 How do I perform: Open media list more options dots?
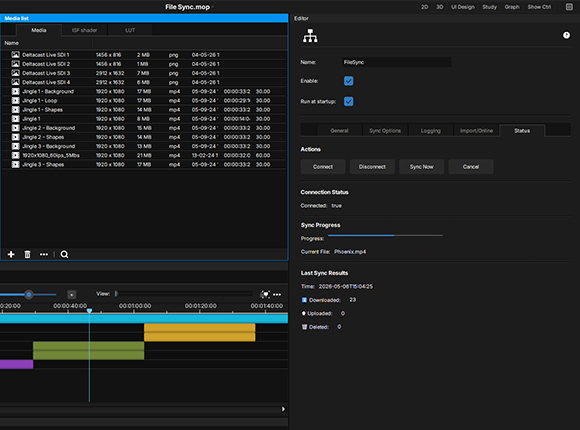point(44,254)
